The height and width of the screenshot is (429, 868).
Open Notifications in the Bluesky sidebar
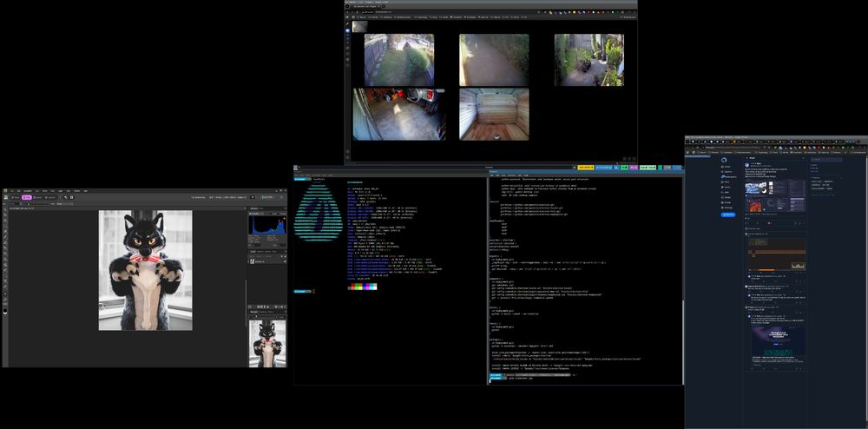730,176
